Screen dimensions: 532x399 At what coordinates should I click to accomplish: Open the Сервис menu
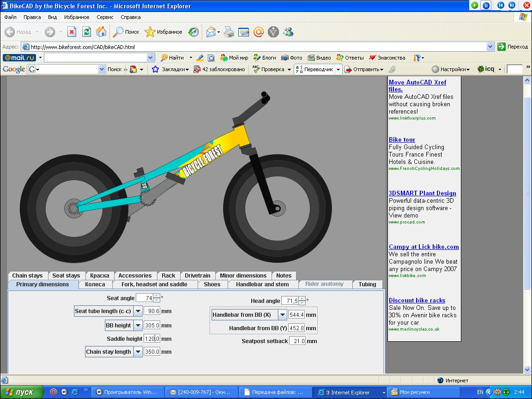pyautogui.click(x=105, y=17)
